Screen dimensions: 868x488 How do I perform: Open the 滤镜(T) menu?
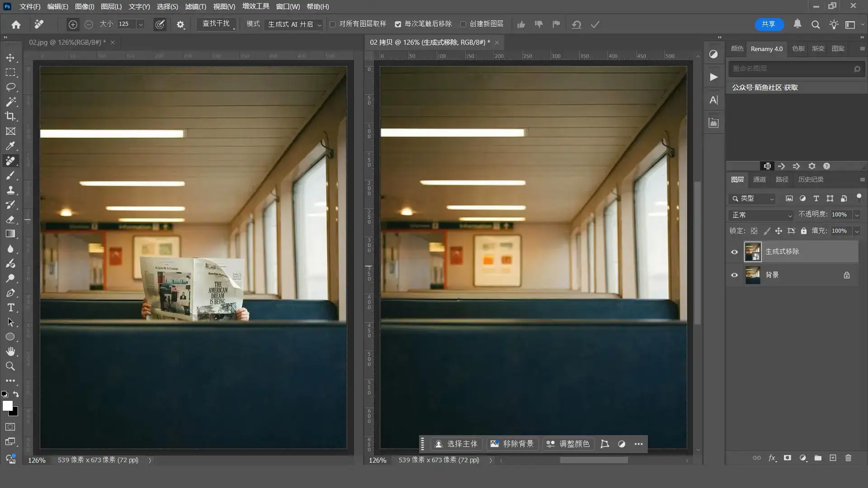[195, 7]
